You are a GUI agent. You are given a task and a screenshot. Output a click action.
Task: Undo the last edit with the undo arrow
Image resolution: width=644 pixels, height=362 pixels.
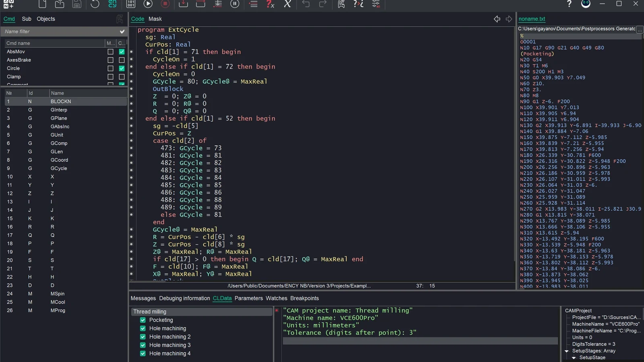coord(306,4)
